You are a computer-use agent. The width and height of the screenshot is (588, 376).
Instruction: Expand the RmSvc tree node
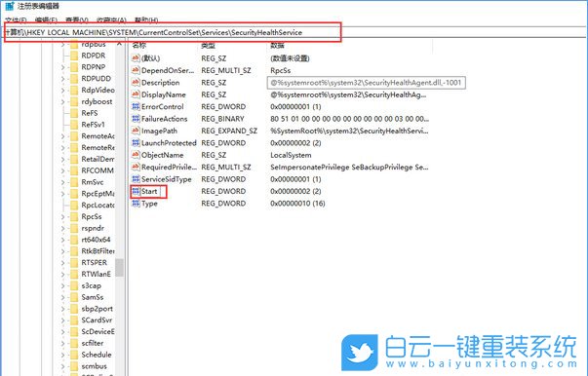pyautogui.click(x=63, y=182)
